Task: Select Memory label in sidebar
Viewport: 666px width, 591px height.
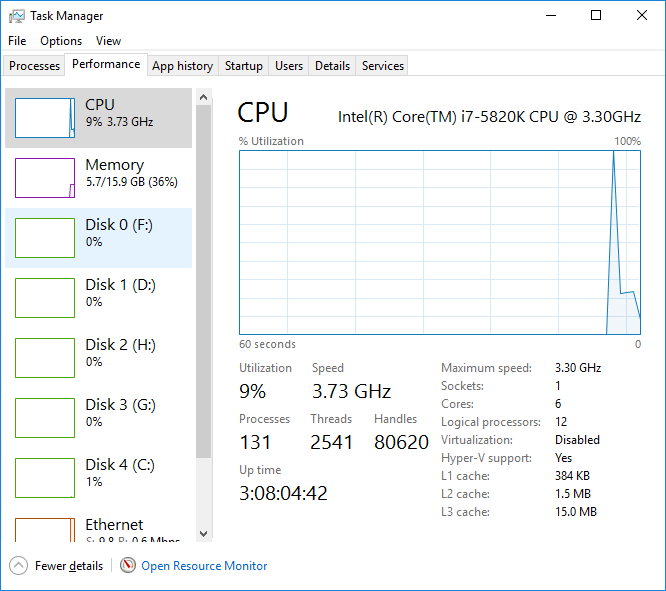Action: [x=115, y=165]
